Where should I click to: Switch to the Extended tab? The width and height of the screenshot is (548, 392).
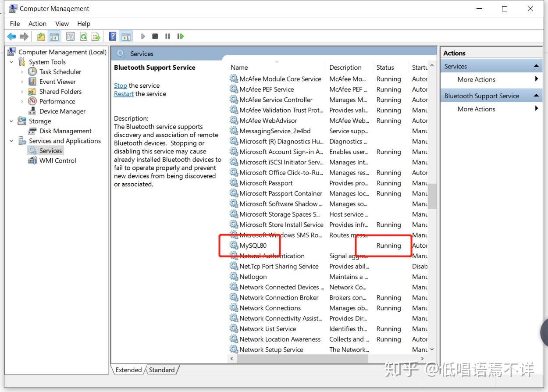(128, 370)
